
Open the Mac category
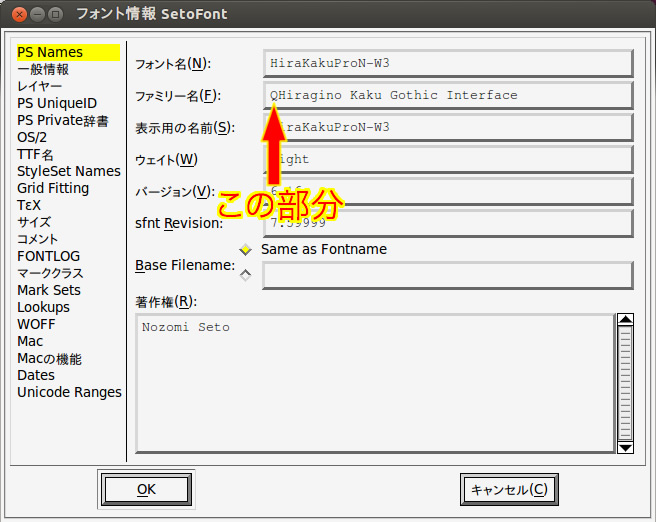pyautogui.click(x=30, y=342)
